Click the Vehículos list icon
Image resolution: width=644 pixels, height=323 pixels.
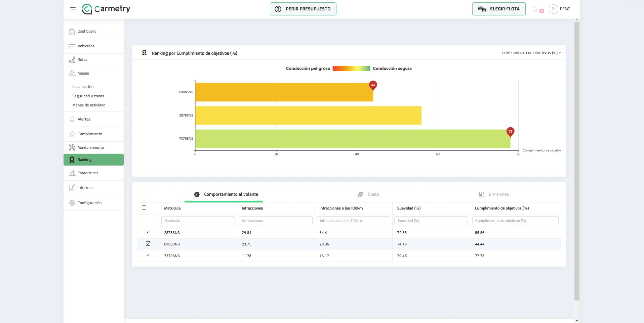tap(72, 46)
